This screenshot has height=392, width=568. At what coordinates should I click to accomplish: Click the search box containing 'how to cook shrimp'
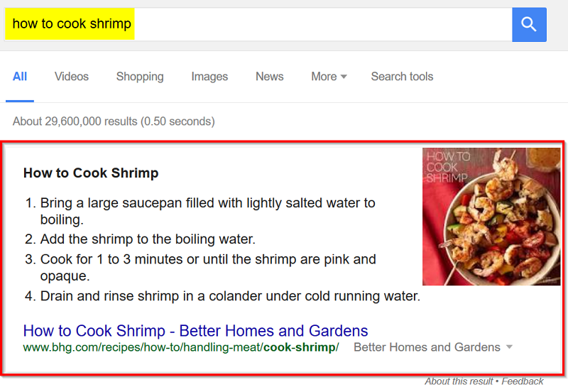click(256, 25)
